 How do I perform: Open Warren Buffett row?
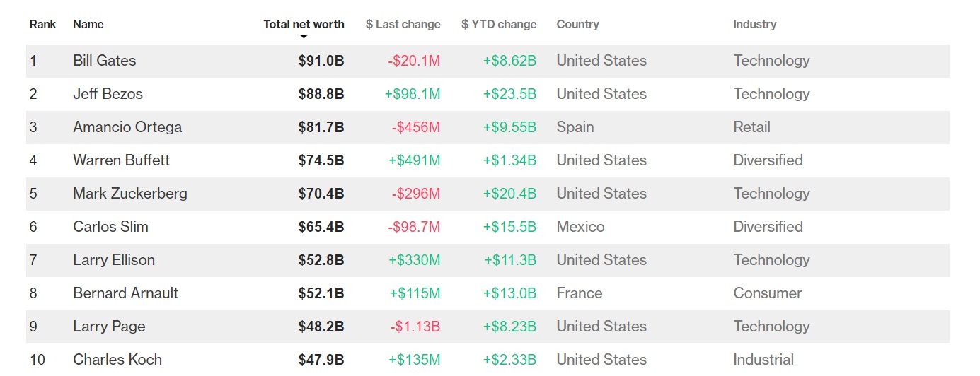tap(122, 160)
